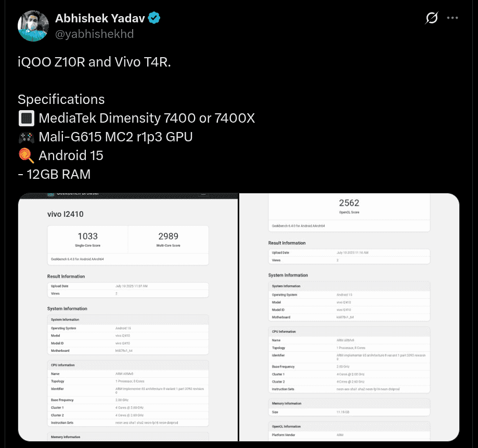Click the "iQOO Z10R and Vivo T4R." text
The image size is (478, 448).
94,62
